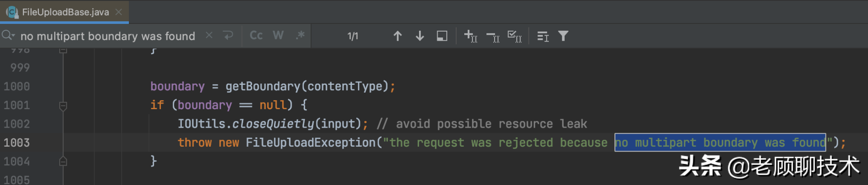868x185 pixels.
Task: Add selection for next occurrence icon
Action: point(470,36)
